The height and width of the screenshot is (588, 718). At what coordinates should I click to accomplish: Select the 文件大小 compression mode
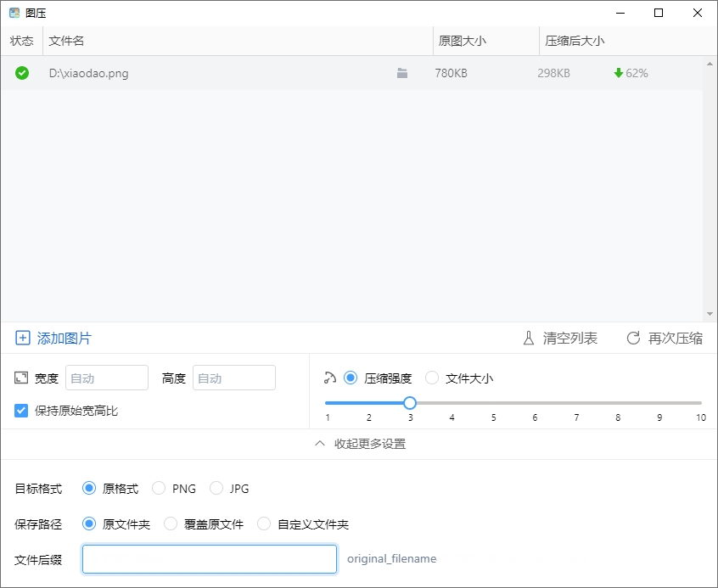[x=432, y=378]
